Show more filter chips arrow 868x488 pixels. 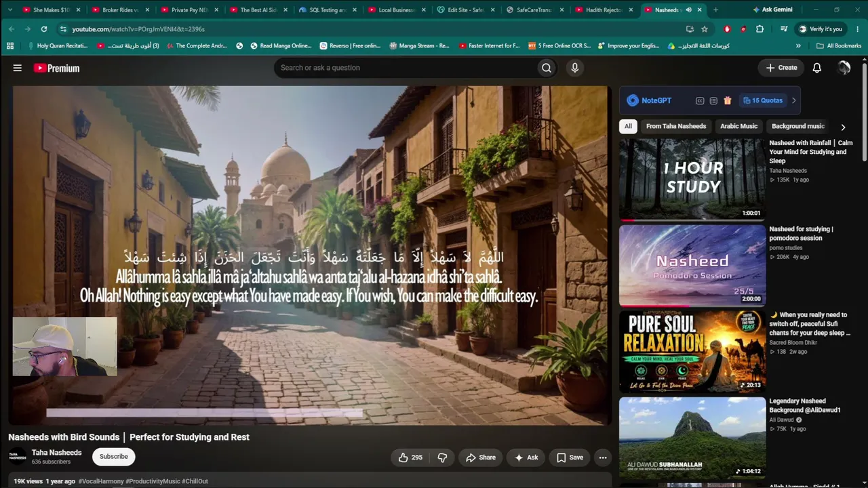843,127
